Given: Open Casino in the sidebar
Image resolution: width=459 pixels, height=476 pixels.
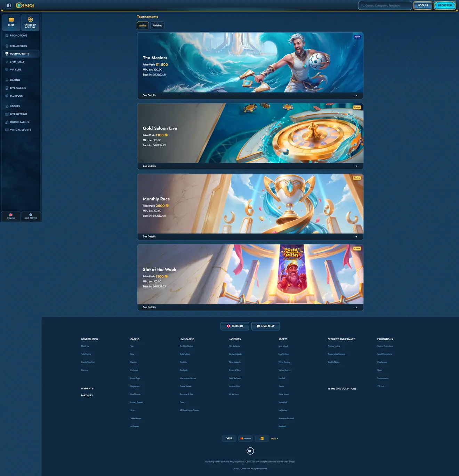Looking at the screenshot, I should pyautogui.click(x=21, y=80).
